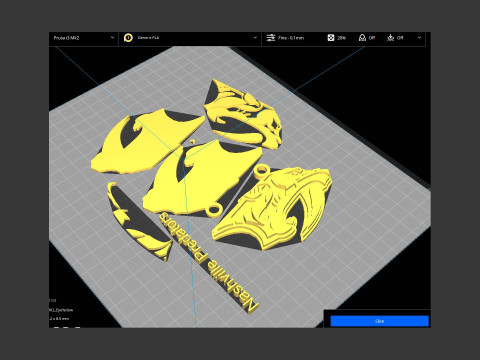Select the Nashville Predators text model
480x360 pixels.
(x=209, y=263)
